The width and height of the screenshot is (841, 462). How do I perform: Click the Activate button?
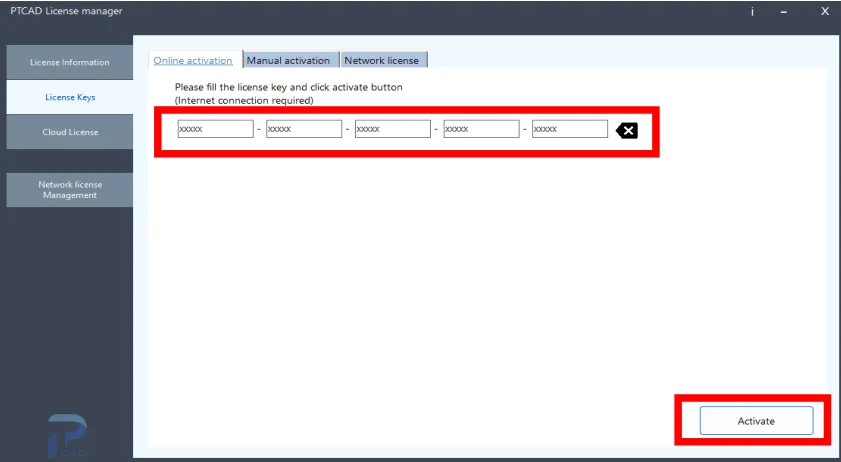756,421
